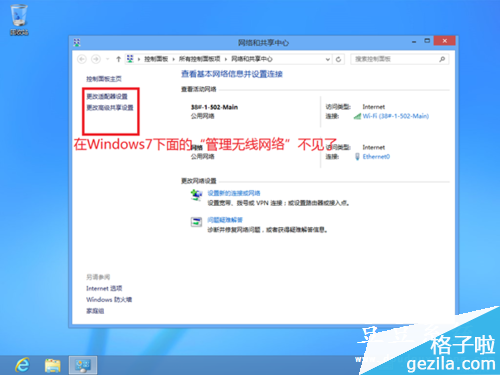Select the 网络和共享中心 breadcrumb segment
The image size is (500, 375).
pyautogui.click(x=252, y=59)
